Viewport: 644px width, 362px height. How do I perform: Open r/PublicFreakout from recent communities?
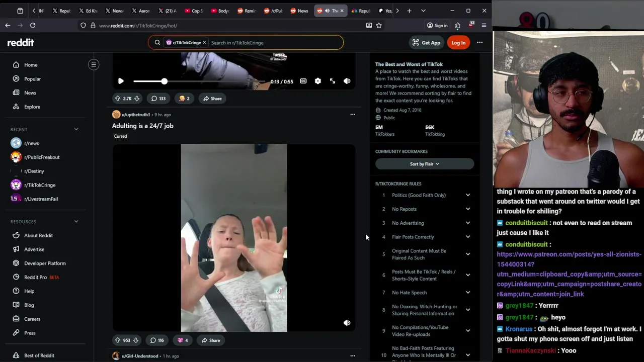pos(42,157)
